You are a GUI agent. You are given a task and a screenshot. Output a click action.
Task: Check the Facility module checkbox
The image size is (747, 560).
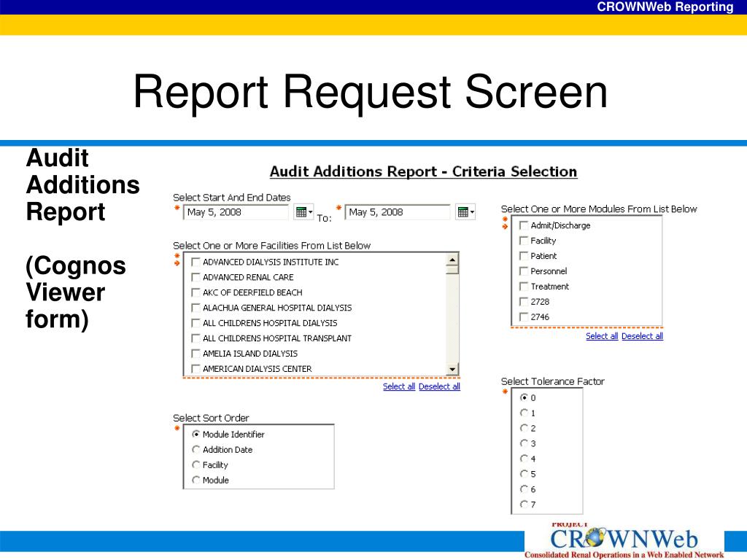tap(524, 241)
